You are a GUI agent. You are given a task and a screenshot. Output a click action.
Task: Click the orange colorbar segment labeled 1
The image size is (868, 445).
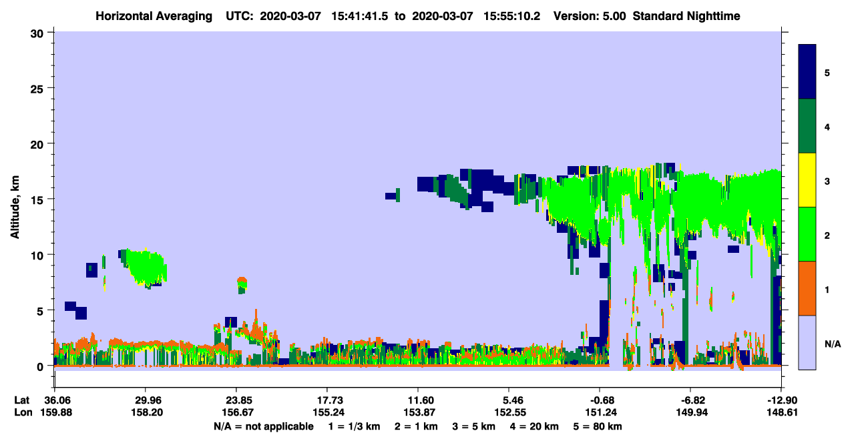pyautogui.click(x=807, y=288)
